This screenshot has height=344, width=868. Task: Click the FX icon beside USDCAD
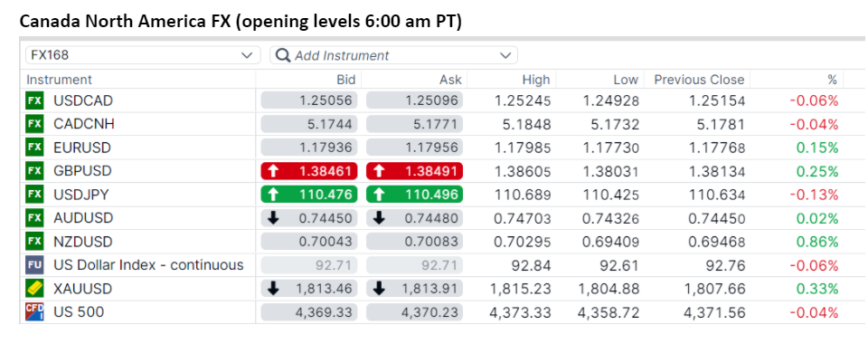point(34,100)
